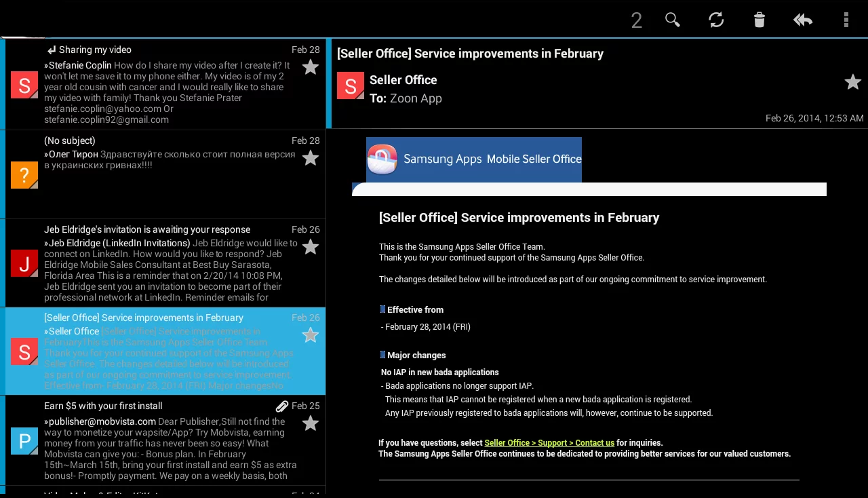This screenshot has width=868, height=498.
Task: Star the Earn $5 Mobvista email
Action: pos(311,423)
